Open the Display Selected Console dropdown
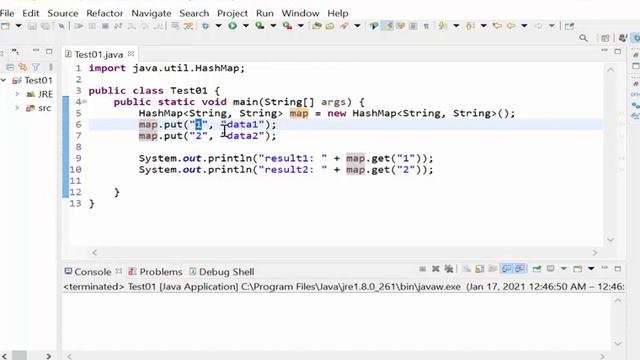The image size is (640, 360). [564, 269]
